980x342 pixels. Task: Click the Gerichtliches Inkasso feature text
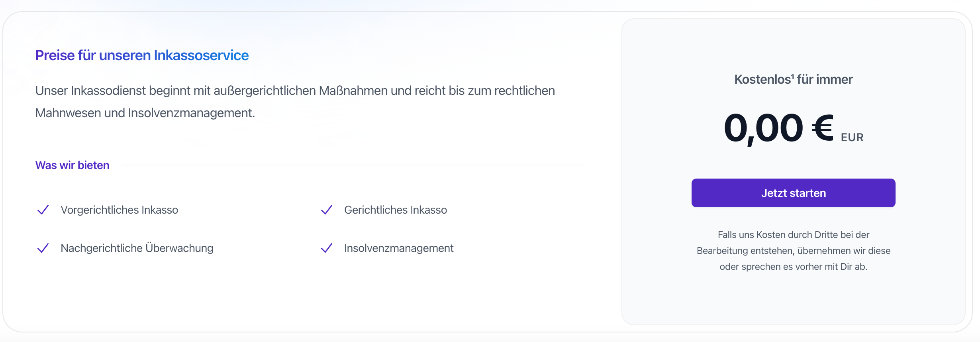pos(395,210)
